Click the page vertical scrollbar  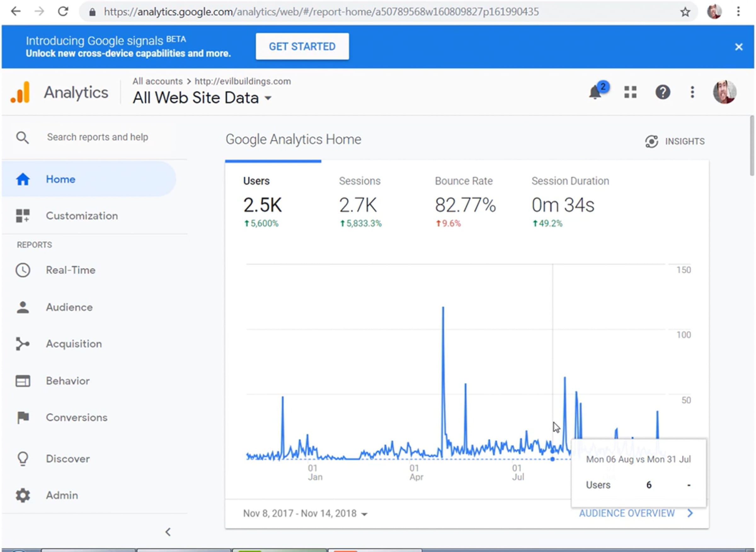[x=752, y=146]
